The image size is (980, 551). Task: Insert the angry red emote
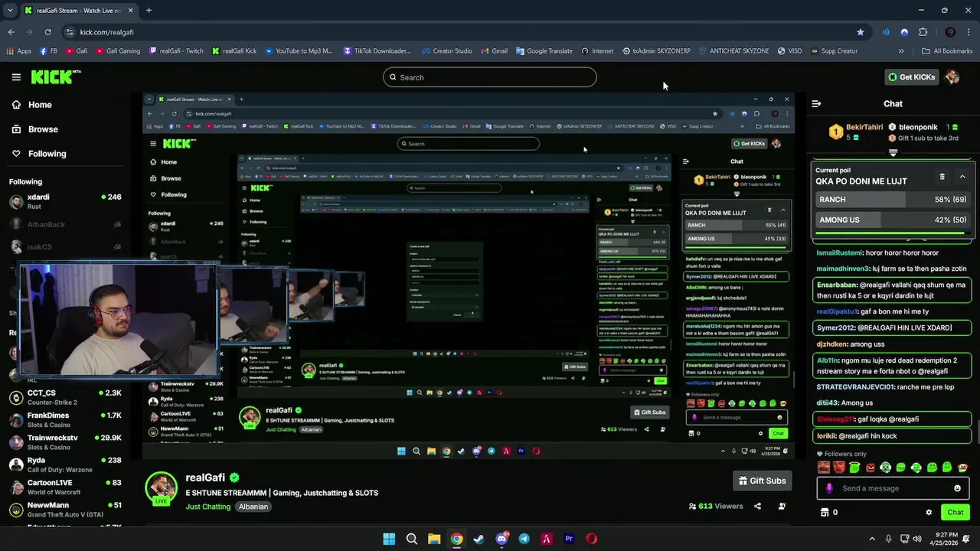[x=871, y=468]
